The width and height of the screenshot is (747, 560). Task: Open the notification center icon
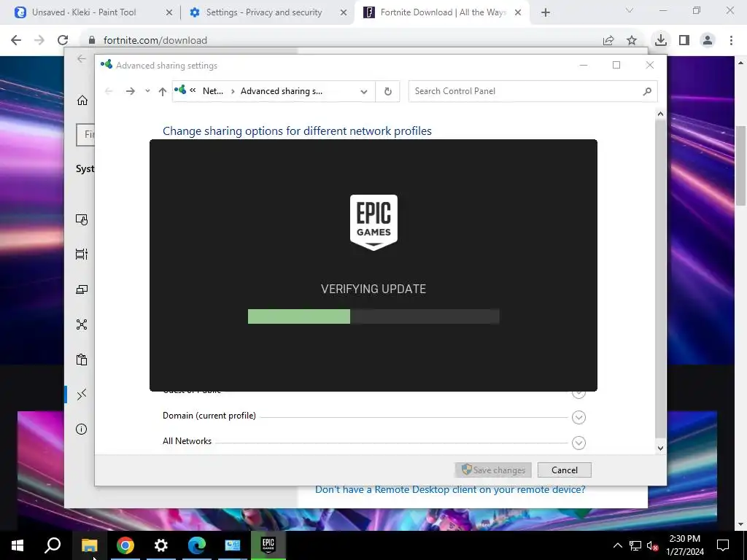pyautogui.click(x=723, y=545)
